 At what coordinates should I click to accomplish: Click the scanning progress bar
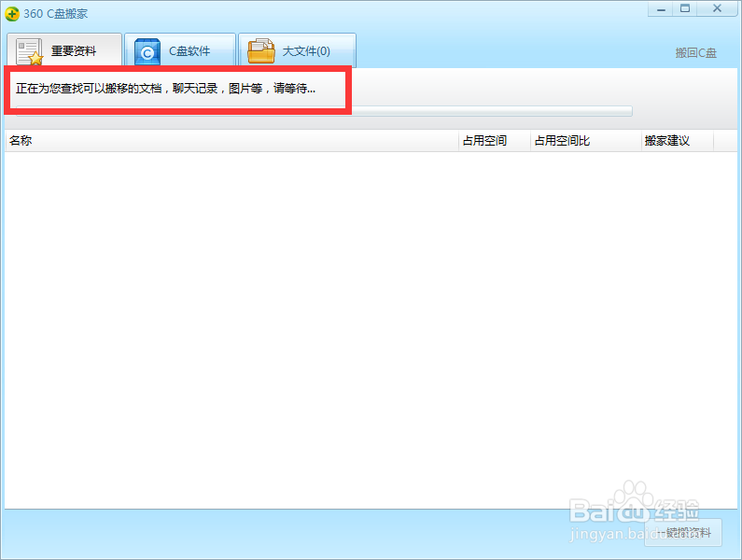pos(324,111)
